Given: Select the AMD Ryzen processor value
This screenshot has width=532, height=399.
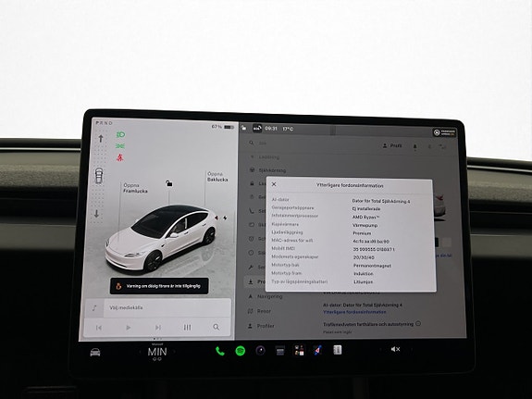Looking at the screenshot, I should [365, 217].
